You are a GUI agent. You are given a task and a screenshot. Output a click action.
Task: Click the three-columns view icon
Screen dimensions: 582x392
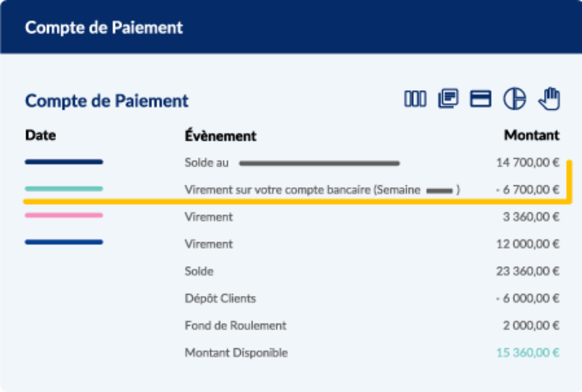(415, 99)
